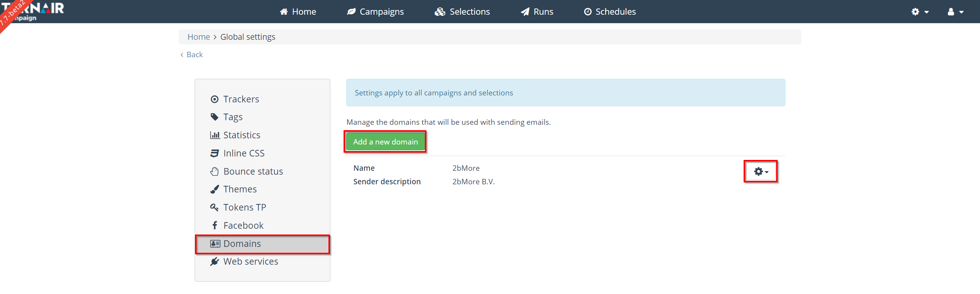Image resolution: width=980 pixels, height=294 pixels.
Task: Follow the Home breadcrumb link
Action: [198, 37]
